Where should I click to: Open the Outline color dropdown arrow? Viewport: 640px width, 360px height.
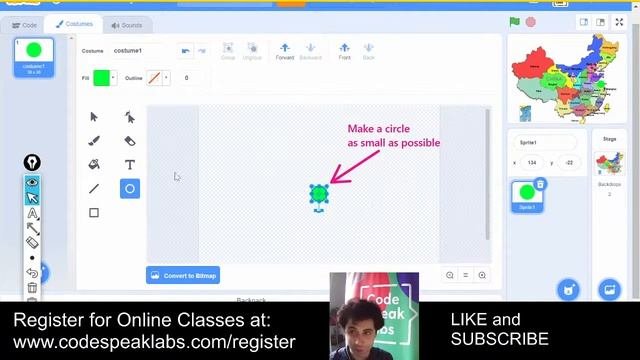pyautogui.click(x=166, y=78)
